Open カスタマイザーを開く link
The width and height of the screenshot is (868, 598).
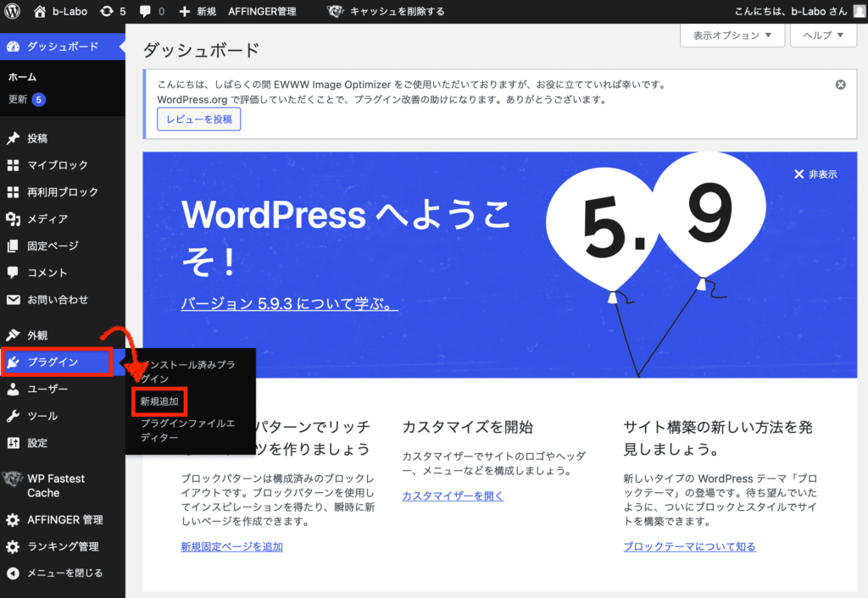coord(453,496)
